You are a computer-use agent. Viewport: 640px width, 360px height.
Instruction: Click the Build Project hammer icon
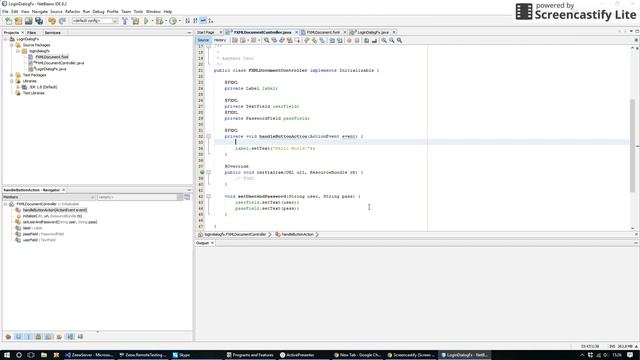click(125, 21)
